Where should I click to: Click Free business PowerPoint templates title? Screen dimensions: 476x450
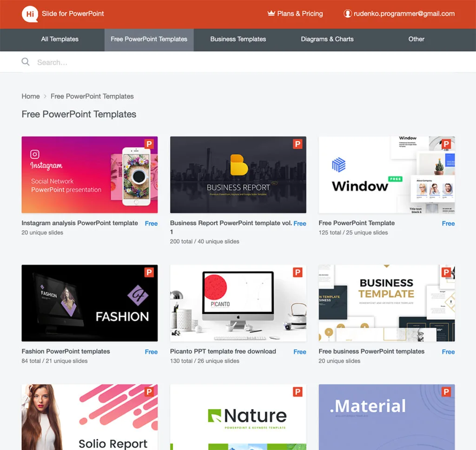(371, 351)
